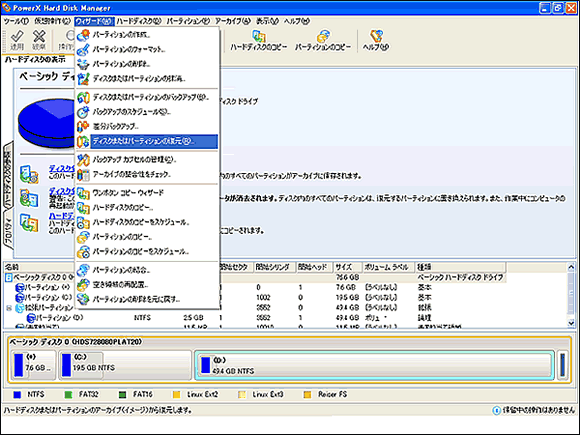The width and height of the screenshot is (580, 435).
Task: Click the hard disk copy task icon in panel
Action: [29, 223]
